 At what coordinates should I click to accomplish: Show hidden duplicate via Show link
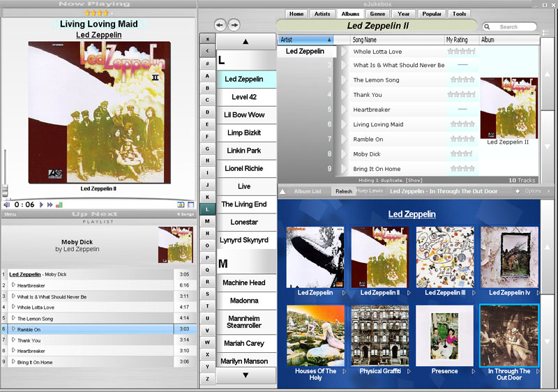tap(414, 180)
